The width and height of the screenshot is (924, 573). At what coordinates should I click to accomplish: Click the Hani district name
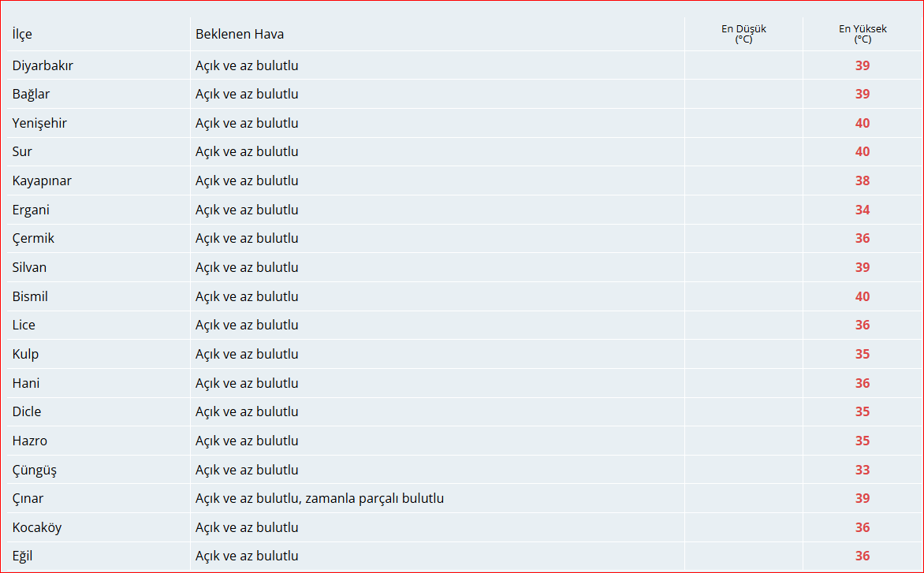pos(26,384)
